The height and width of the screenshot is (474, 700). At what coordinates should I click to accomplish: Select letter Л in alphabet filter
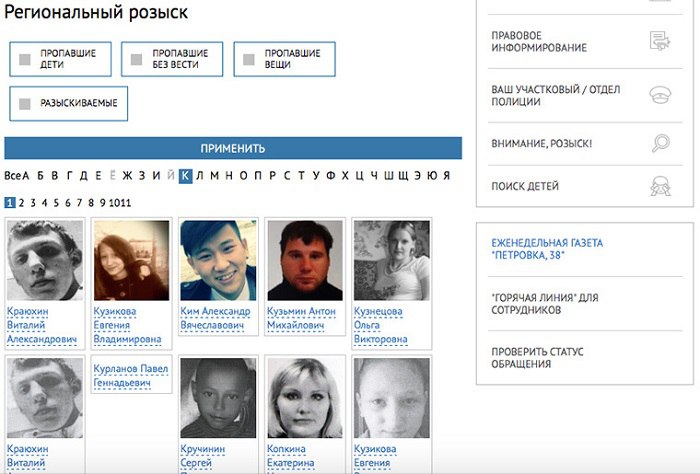pos(200,176)
